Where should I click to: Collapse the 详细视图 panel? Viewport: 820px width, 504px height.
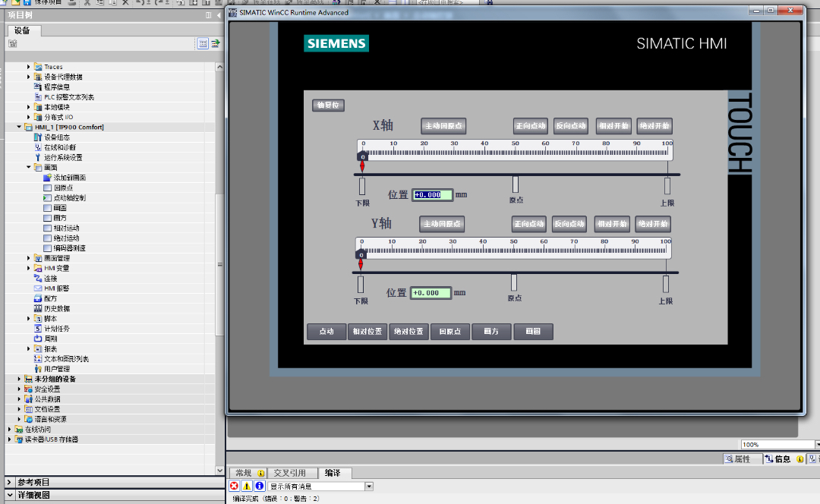(x=9, y=495)
